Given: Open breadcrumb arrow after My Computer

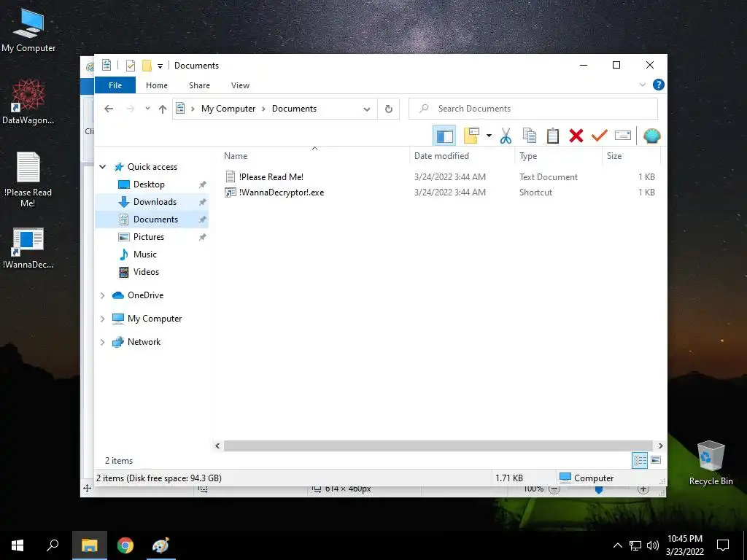Looking at the screenshot, I should point(263,109).
